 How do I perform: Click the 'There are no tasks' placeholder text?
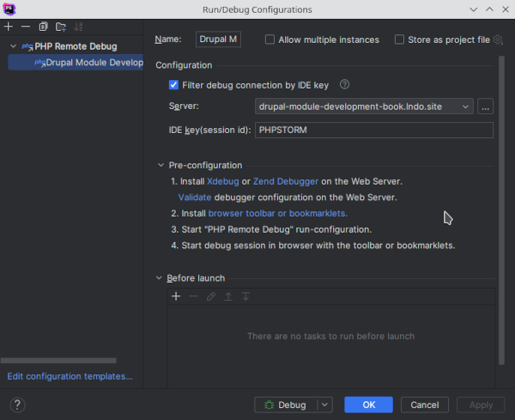(x=331, y=336)
